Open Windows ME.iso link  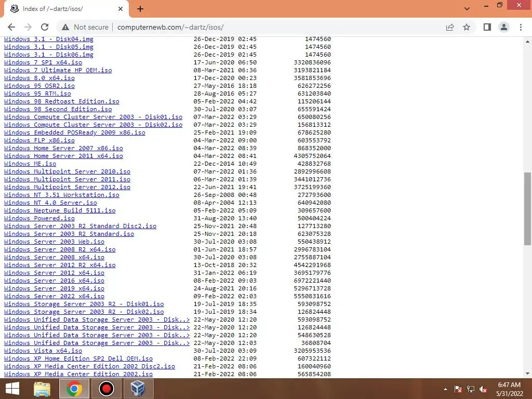click(x=30, y=164)
